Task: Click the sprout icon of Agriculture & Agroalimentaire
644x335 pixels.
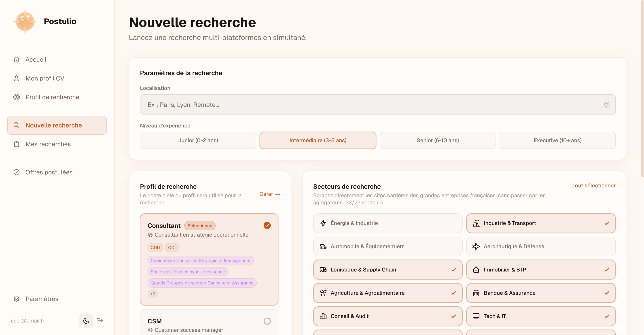Action: tap(323, 293)
